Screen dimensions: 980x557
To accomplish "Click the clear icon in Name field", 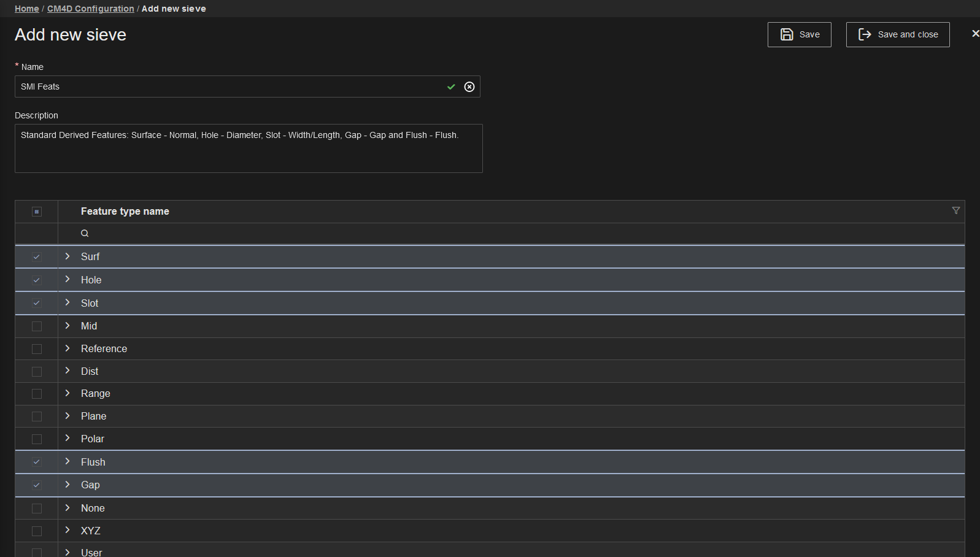I will [x=469, y=87].
